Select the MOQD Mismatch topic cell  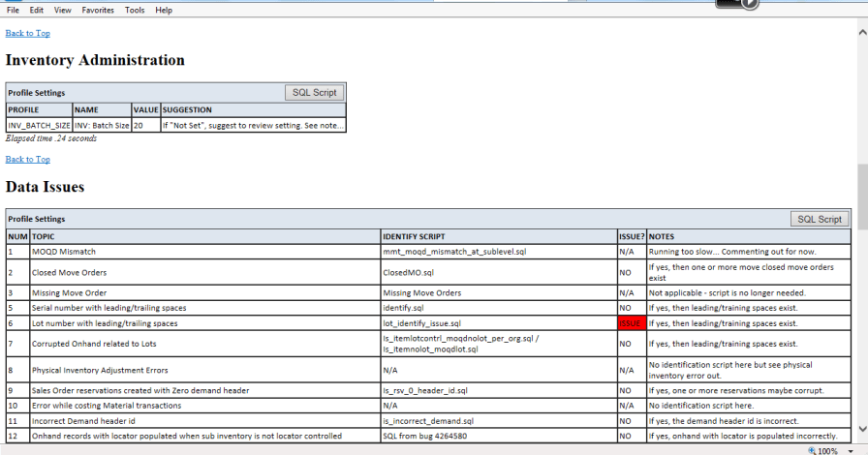coord(205,252)
